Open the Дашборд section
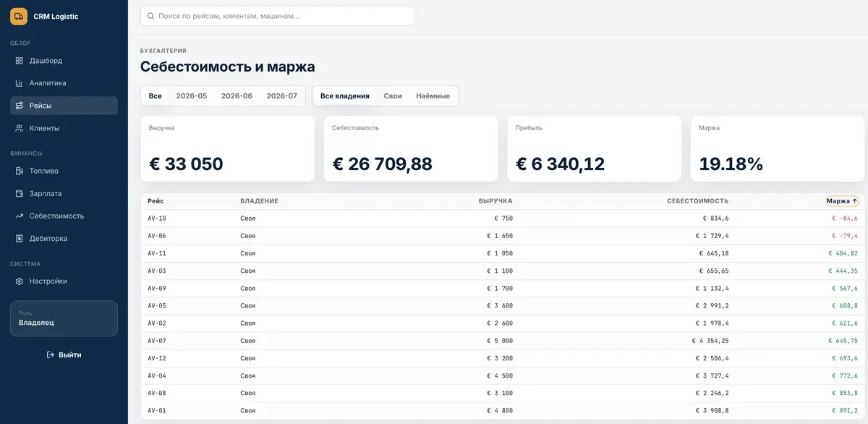 (64, 61)
